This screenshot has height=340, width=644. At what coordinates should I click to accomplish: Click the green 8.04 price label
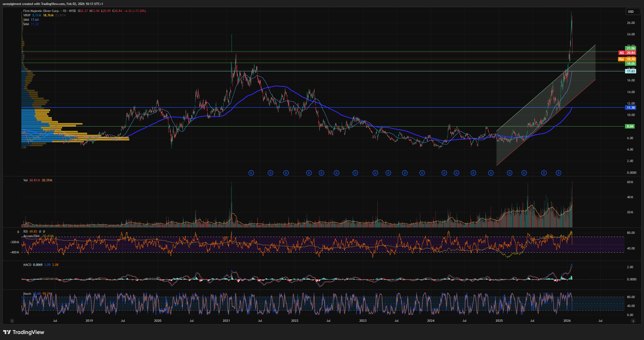click(x=630, y=126)
